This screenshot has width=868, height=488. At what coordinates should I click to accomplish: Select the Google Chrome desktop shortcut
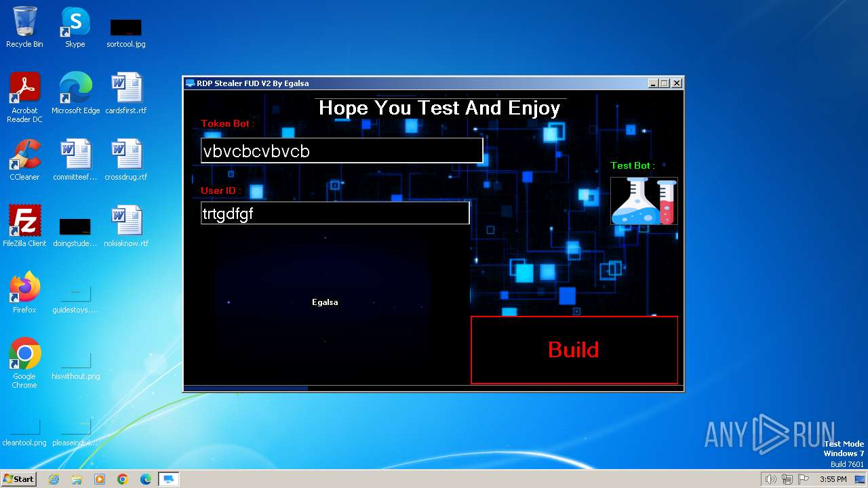pyautogui.click(x=24, y=363)
